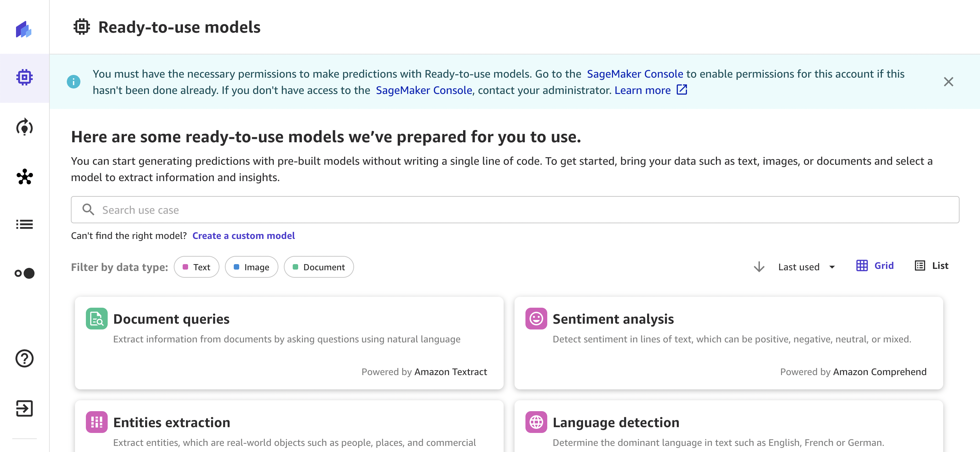Open the Help question mark icon
The width and height of the screenshot is (980, 452).
24,358
